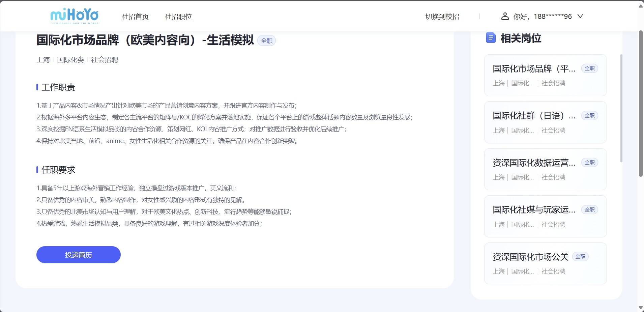This screenshot has width=644, height=312.
Task: Open the 社招首页 navigation tab
Action: (x=135, y=17)
